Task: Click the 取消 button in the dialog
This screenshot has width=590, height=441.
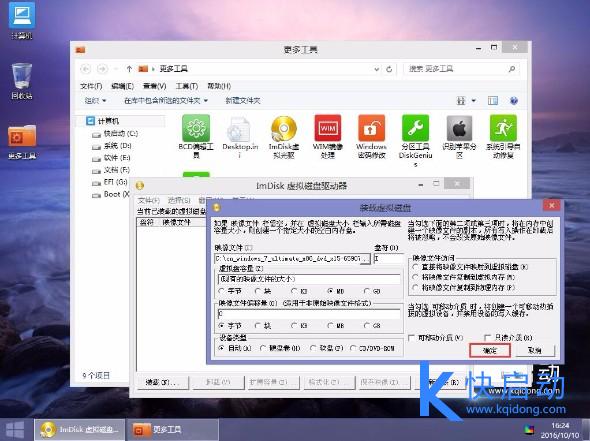Action: pos(535,350)
